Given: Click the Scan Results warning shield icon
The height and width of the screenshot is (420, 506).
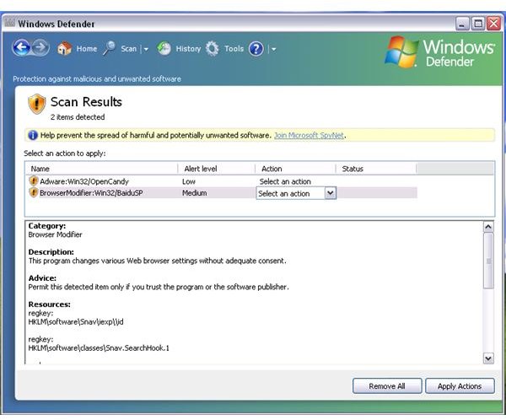Looking at the screenshot, I should tap(36, 104).
